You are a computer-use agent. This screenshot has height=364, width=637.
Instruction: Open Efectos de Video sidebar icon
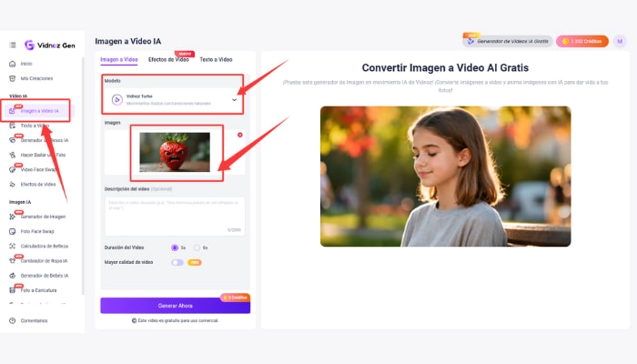coord(12,184)
